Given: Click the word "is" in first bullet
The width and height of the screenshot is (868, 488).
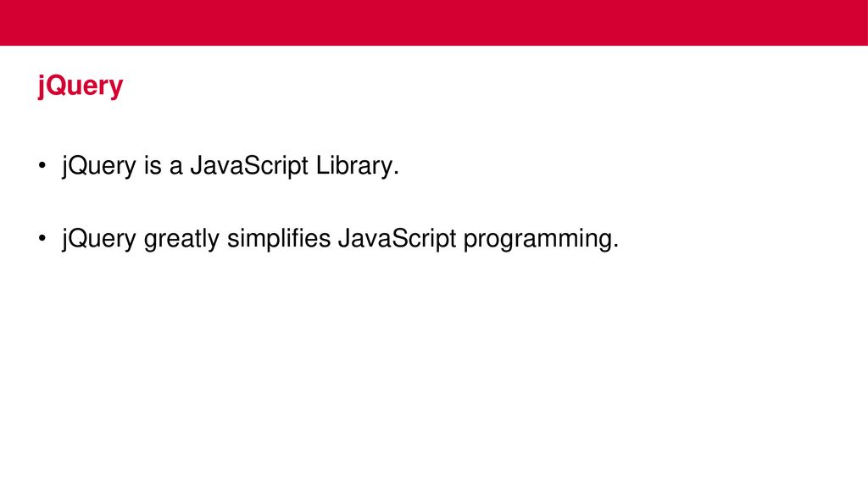Looking at the screenshot, I should [x=153, y=165].
